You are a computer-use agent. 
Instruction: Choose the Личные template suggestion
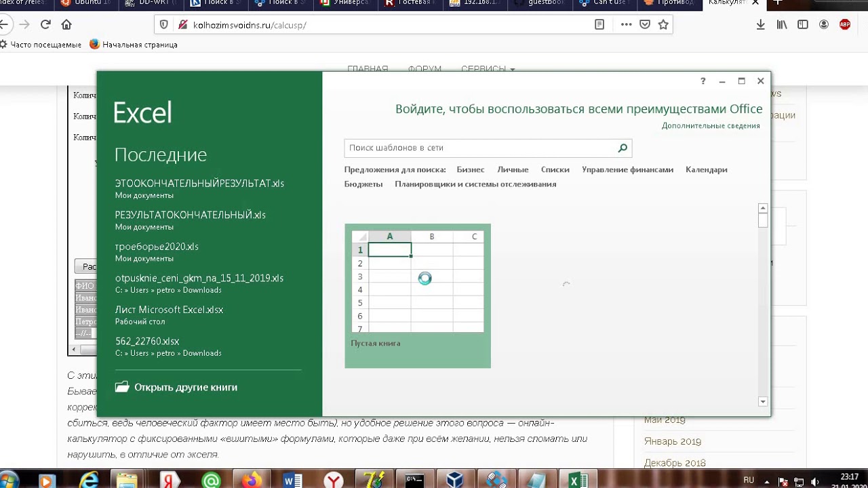click(513, 169)
